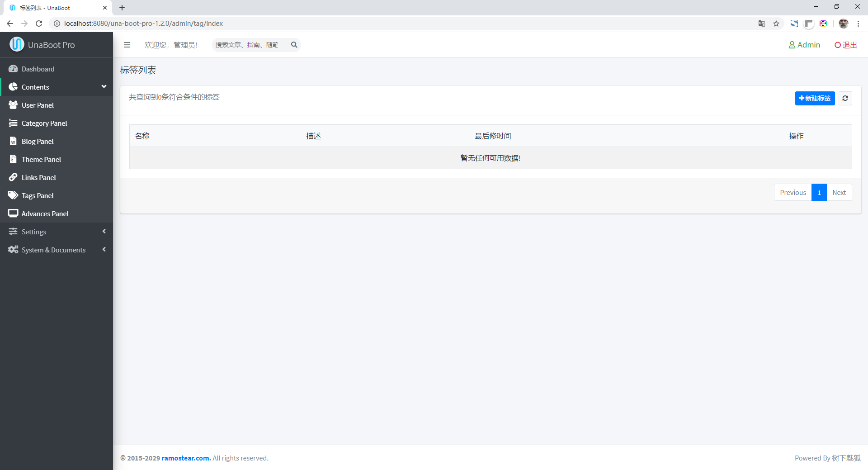868x470 pixels.
Task: Click the Category Panel list icon
Action: (x=13, y=123)
